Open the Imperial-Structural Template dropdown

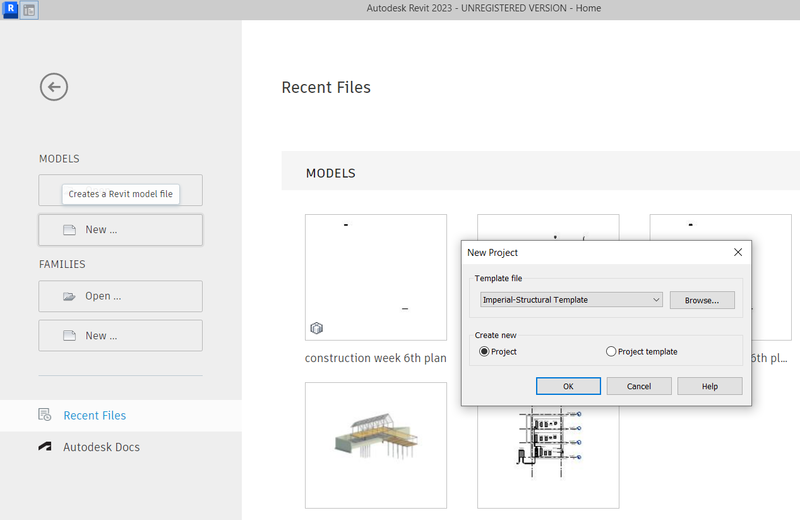571,300
